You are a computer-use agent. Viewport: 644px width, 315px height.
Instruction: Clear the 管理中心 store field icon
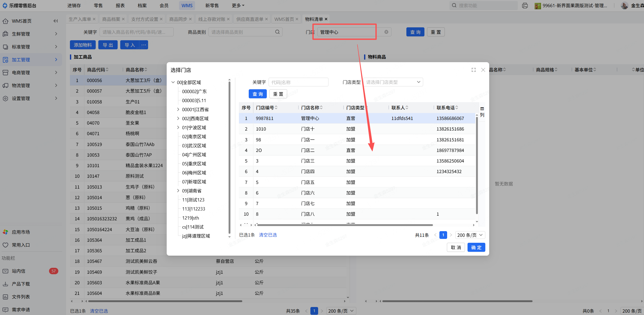[x=386, y=32]
